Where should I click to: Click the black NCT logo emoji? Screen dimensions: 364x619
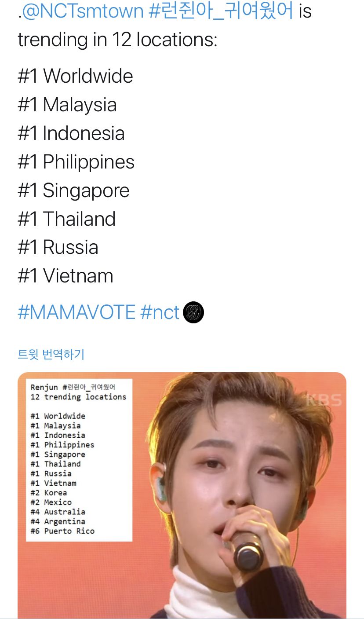pos(193,312)
